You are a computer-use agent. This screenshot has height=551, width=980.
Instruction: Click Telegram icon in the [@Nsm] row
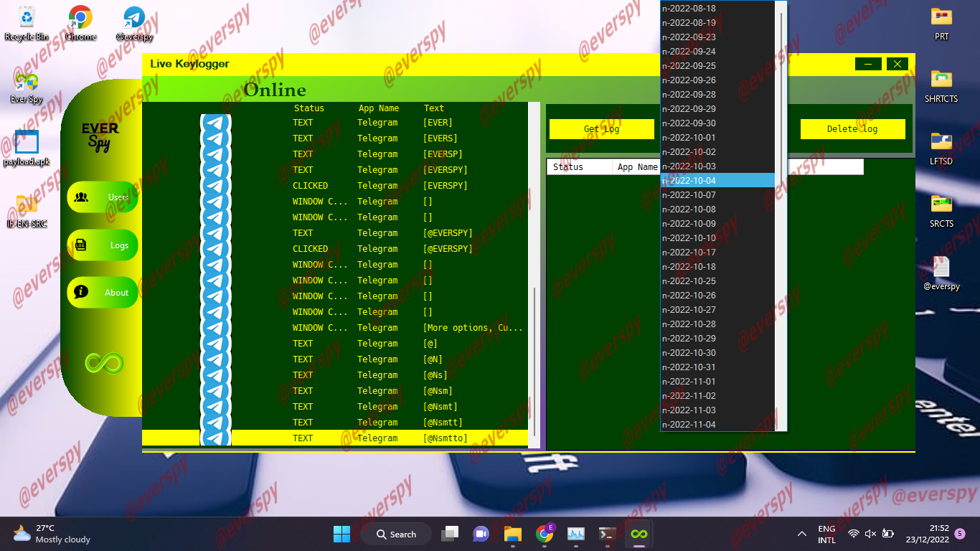(216, 391)
